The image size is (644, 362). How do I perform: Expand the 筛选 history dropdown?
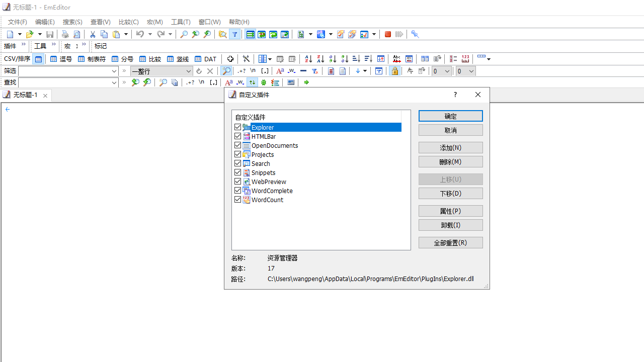pos(114,71)
